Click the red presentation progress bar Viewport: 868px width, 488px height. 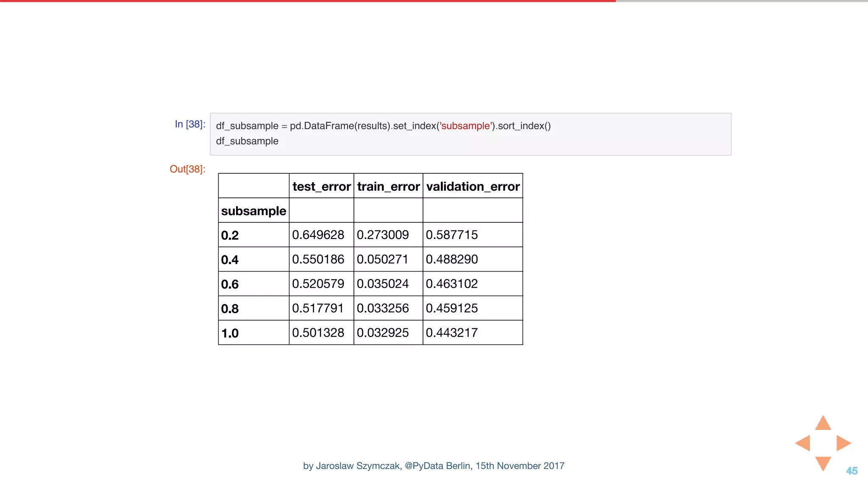pyautogui.click(x=308, y=1)
